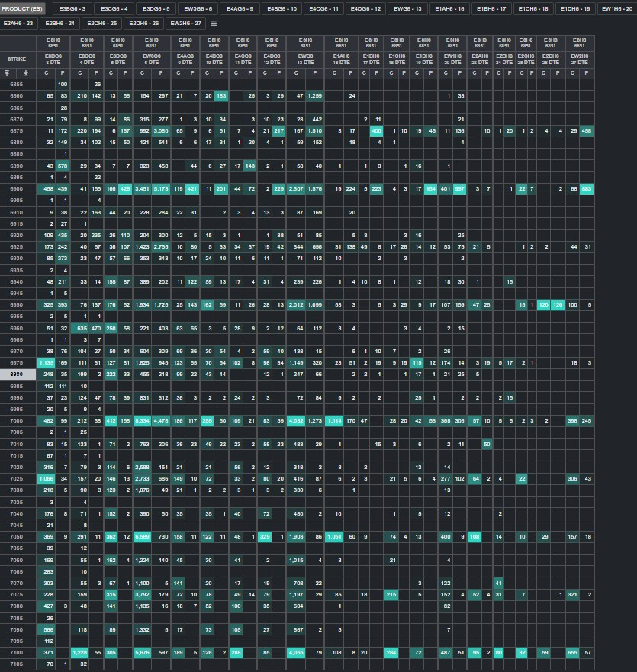Image resolution: width=637 pixels, height=672 pixels.
Task: Click the 2,012 call cell at strike 6950
Action: pyautogui.click(x=296, y=304)
